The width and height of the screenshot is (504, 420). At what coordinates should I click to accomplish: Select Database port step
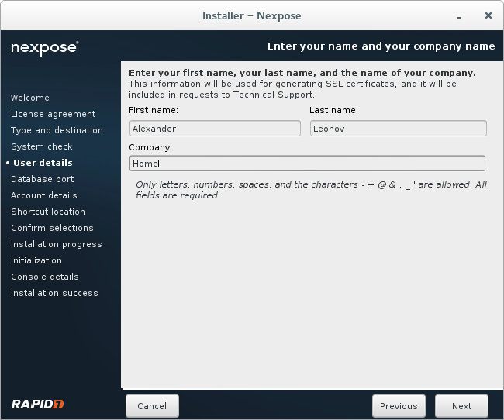[42, 179]
